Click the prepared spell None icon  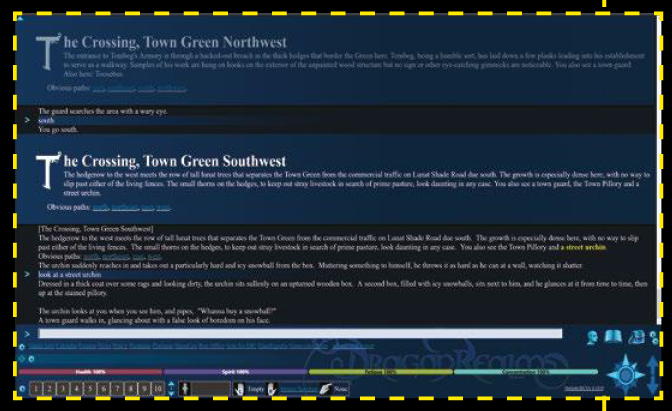(325, 388)
